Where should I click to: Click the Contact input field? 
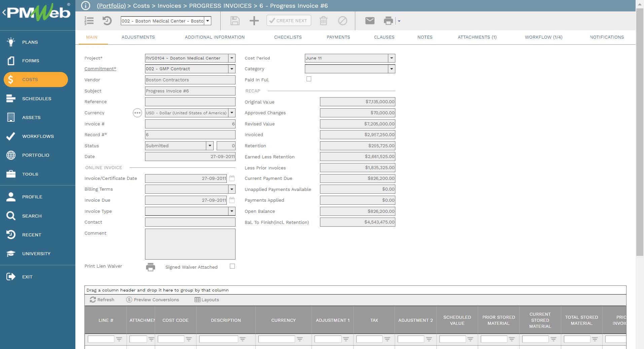pos(190,222)
